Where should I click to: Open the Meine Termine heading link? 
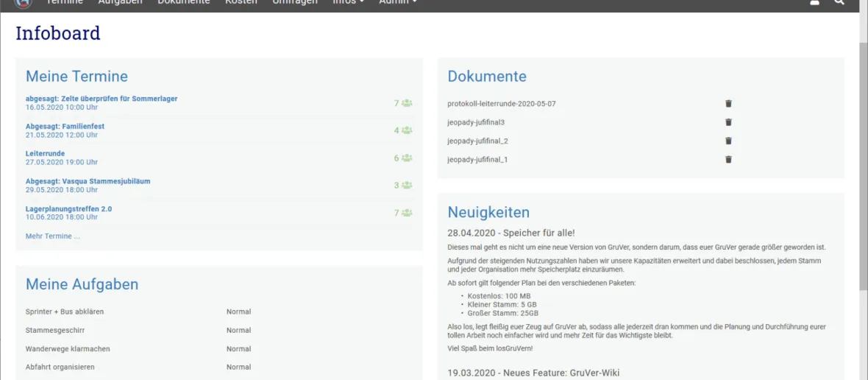(x=77, y=77)
